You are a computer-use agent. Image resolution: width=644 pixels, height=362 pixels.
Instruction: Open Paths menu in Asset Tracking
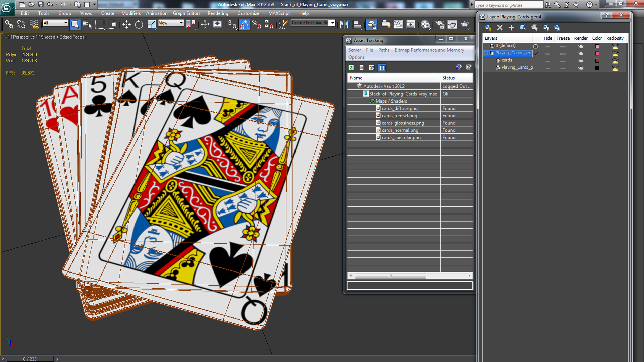[x=384, y=50]
